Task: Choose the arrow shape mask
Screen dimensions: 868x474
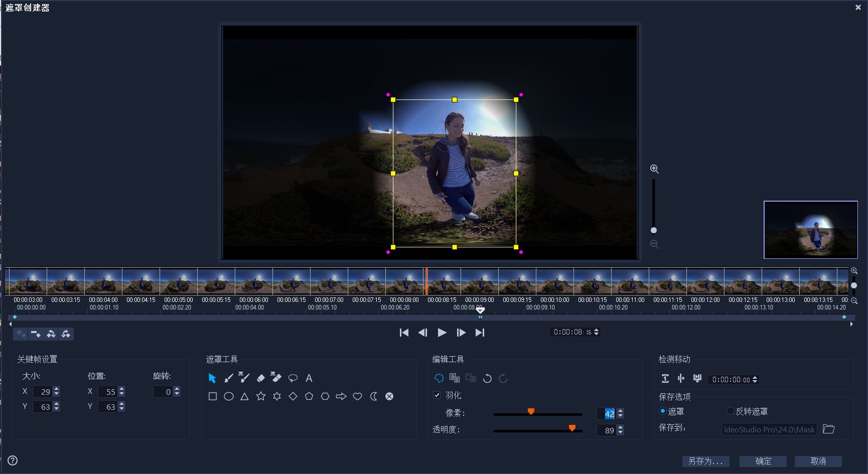Action: (x=341, y=396)
